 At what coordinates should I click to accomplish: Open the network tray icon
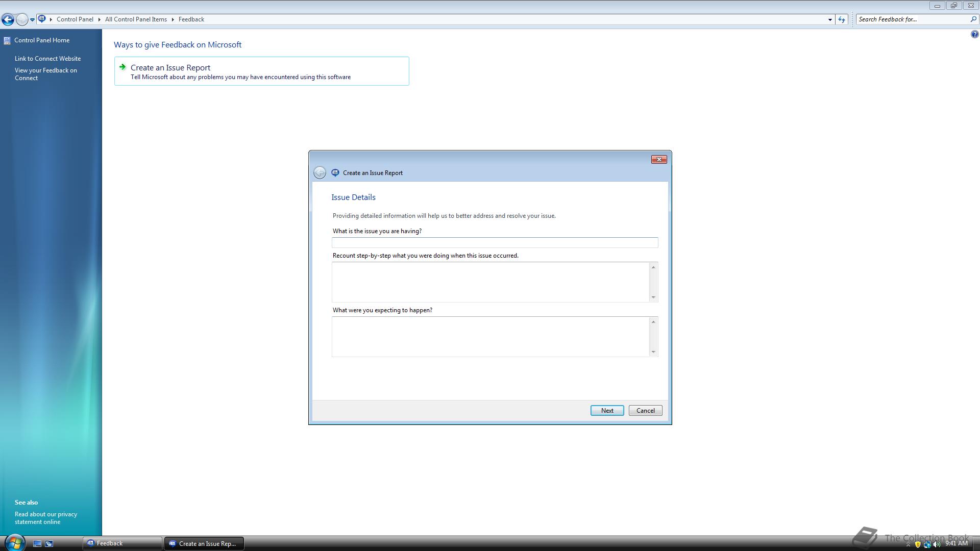coord(927,544)
